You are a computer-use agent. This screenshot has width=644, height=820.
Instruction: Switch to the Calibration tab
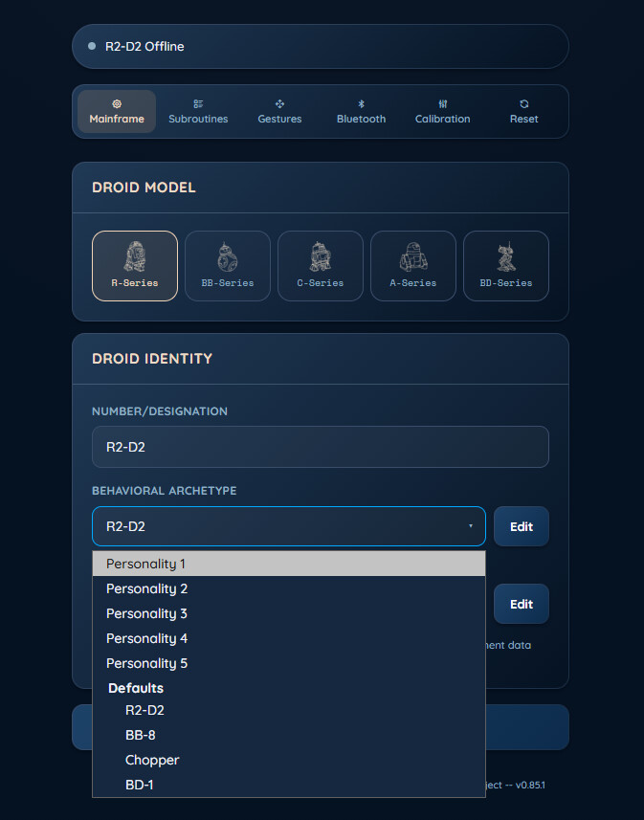pyautogui.click(x=443, y=111)
